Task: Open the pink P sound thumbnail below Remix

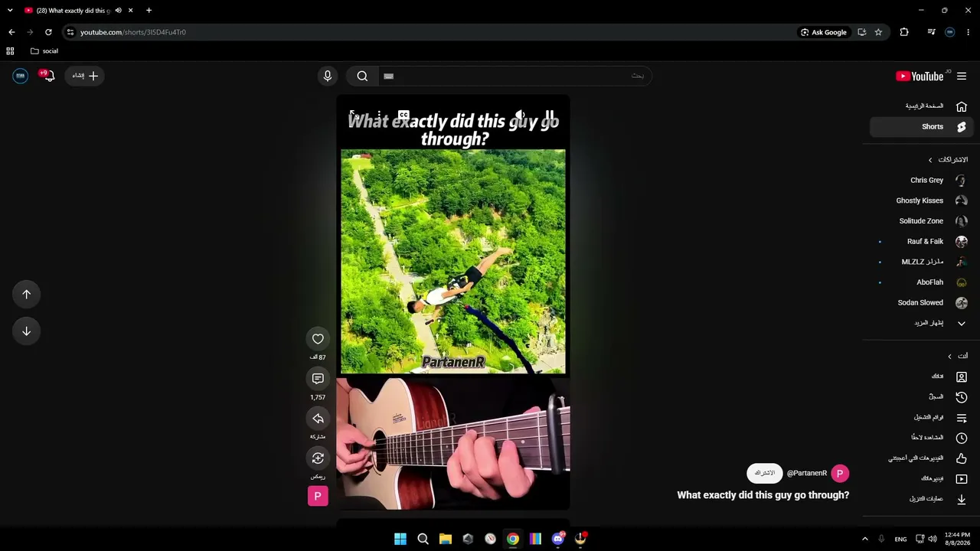Action: (x=318, y=496)
